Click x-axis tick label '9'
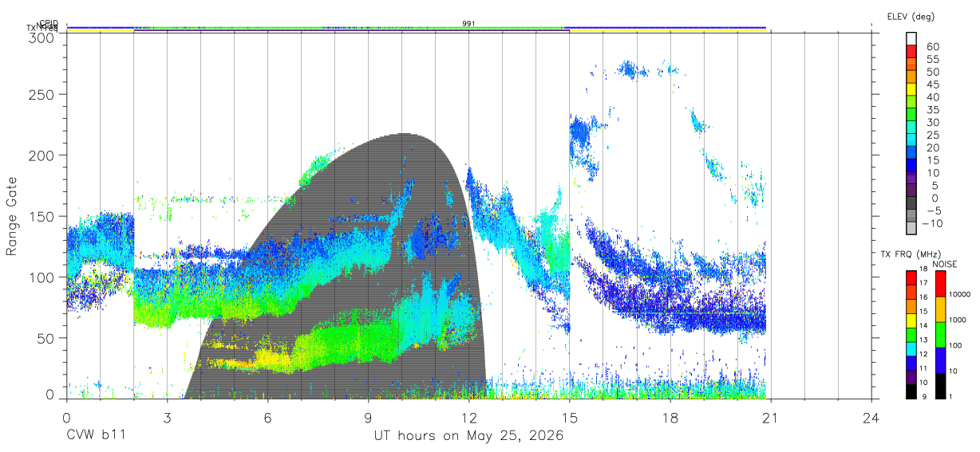Screen dimensions: 980x452 (x=368, y=417)
